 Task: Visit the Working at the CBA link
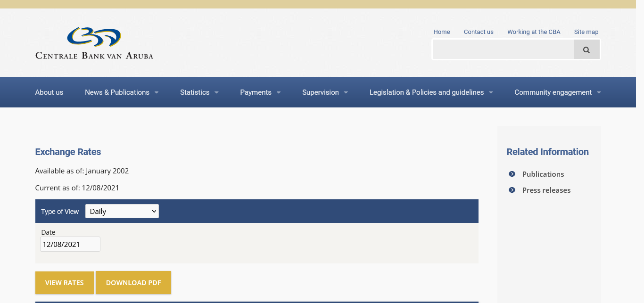(x=534, y=32)
